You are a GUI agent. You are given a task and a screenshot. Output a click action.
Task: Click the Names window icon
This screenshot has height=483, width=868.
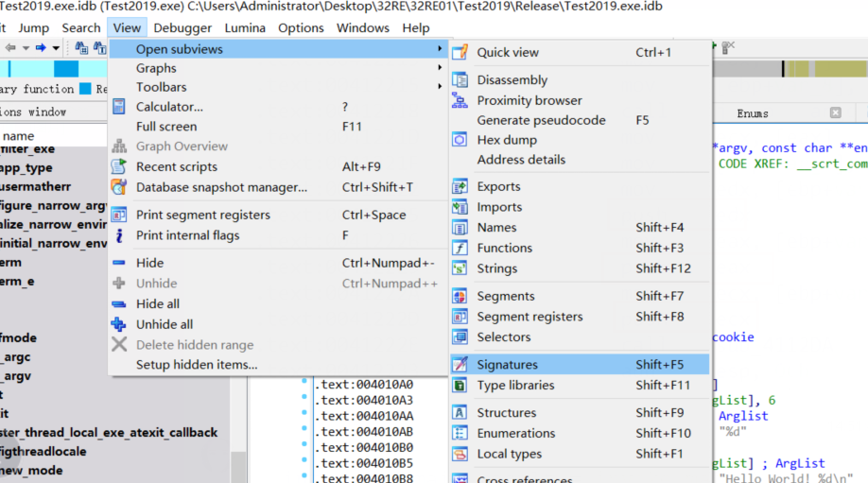[460, 228]
